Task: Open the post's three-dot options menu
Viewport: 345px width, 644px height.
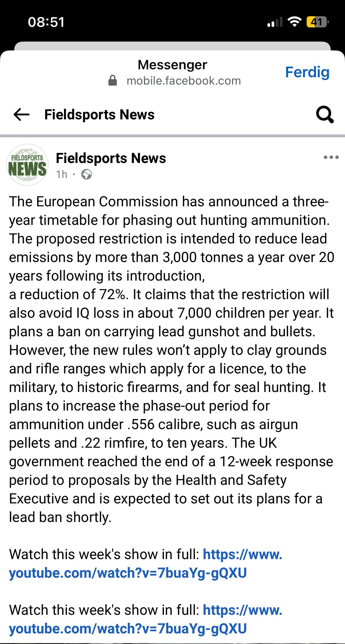Action: click(x=331, y=157)
